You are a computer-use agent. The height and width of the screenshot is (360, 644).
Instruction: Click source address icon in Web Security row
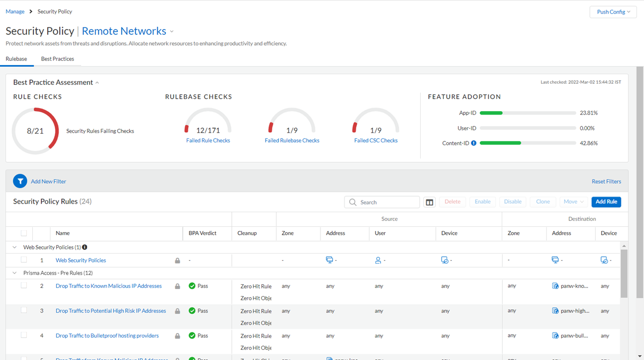pyautogui.click(x=330, y=260)
